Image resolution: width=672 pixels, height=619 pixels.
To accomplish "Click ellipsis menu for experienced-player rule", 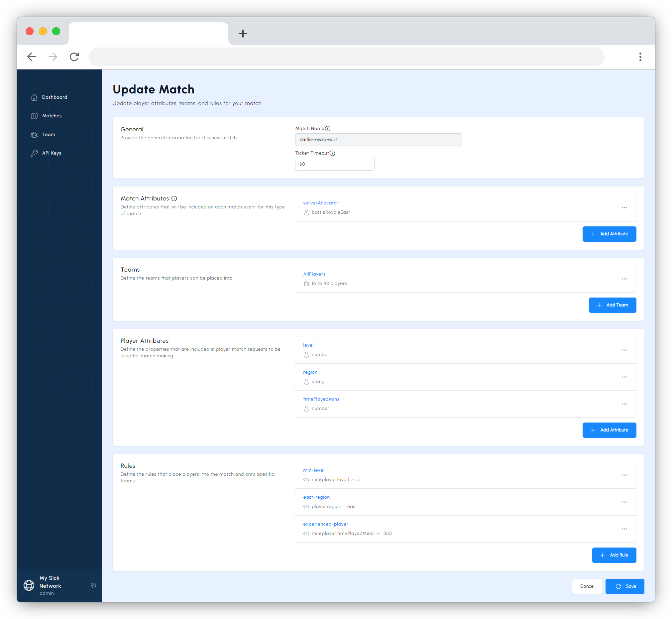I will coord(624,529).
